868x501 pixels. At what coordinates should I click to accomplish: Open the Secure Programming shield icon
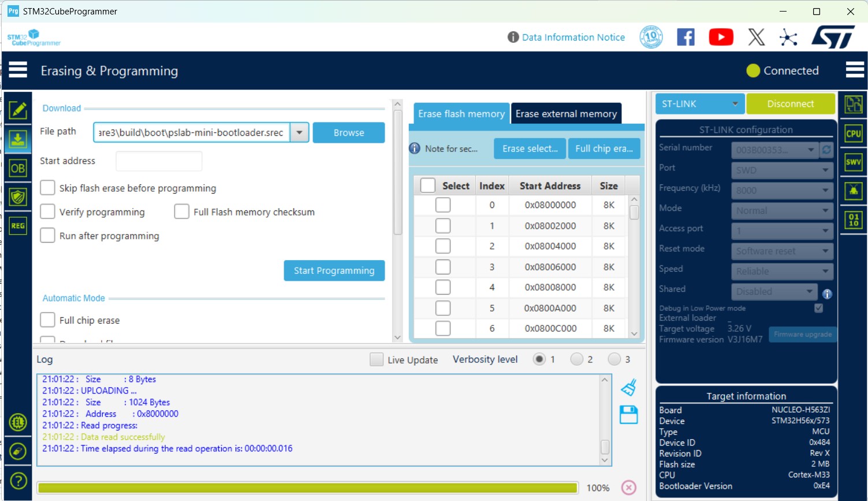tap(18, 197)
